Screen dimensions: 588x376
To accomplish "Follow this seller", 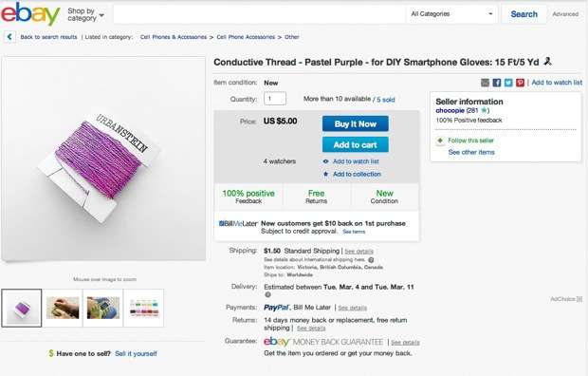I will (x=470, y=141).
